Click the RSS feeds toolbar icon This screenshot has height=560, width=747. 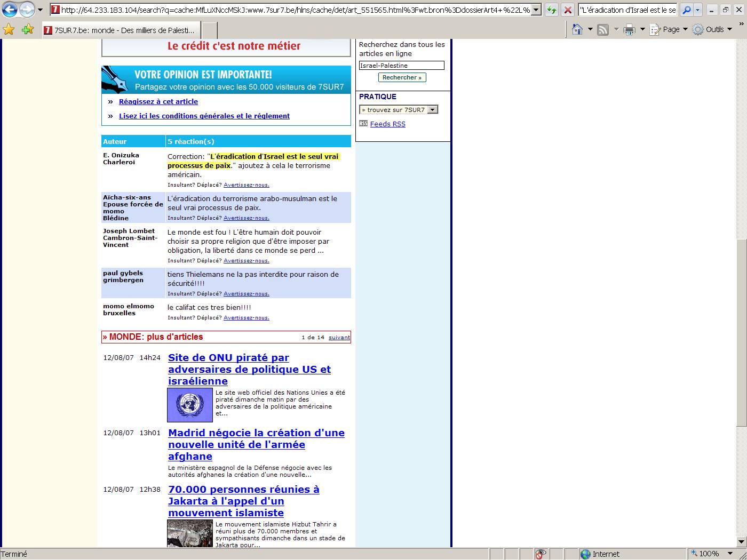click(603, 30)
